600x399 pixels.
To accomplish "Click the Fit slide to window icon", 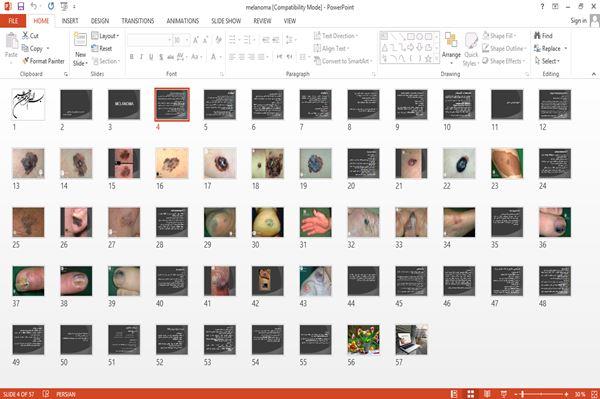I will click(x=594, y=394).
